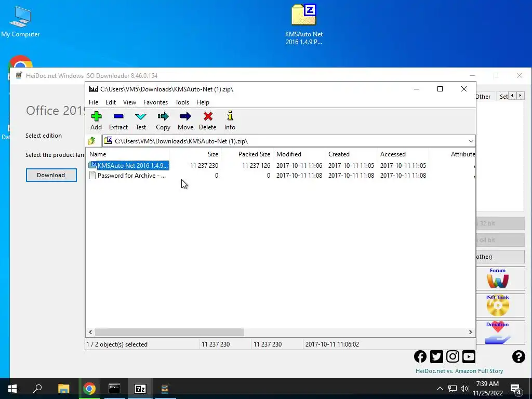Open the Tools menu
Screen dimensions: 532x399
point(182,102)
